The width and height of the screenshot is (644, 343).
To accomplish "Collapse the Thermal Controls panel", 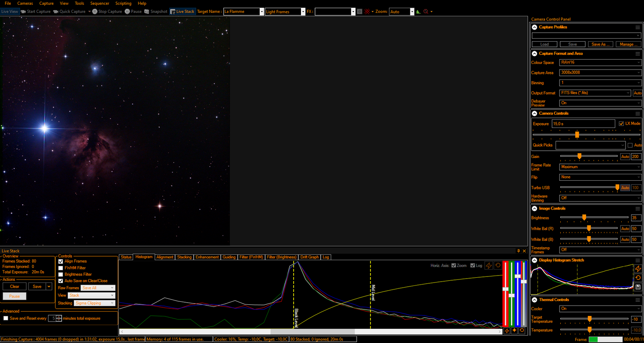I will 535,300.
